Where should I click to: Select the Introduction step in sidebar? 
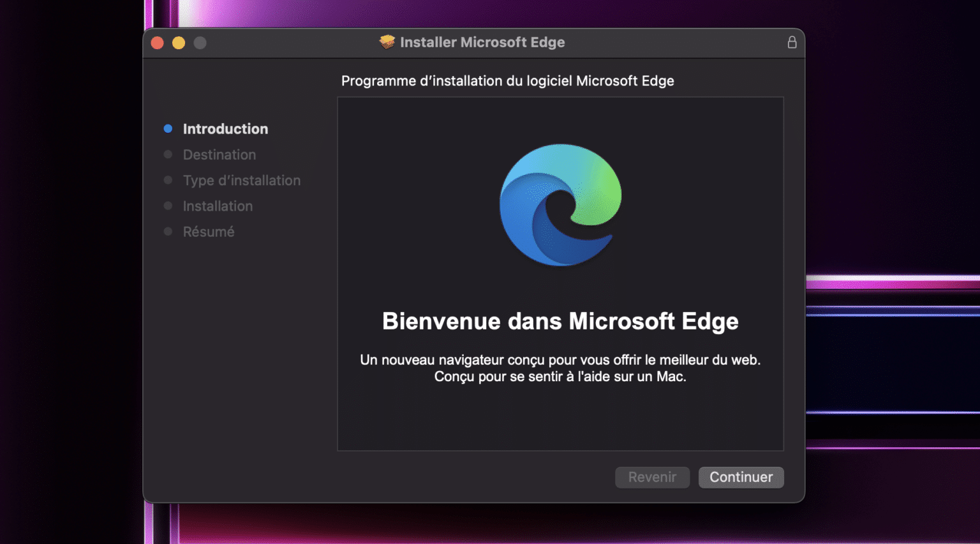tap(225, 129)
